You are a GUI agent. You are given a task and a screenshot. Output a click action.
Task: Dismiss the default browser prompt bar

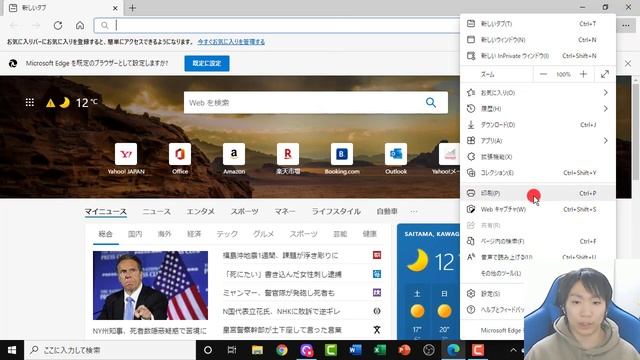(x=628, y=63)
